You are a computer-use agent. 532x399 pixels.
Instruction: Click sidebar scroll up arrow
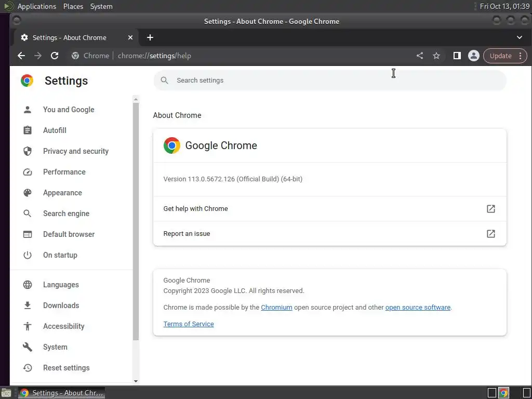(136, 99)
